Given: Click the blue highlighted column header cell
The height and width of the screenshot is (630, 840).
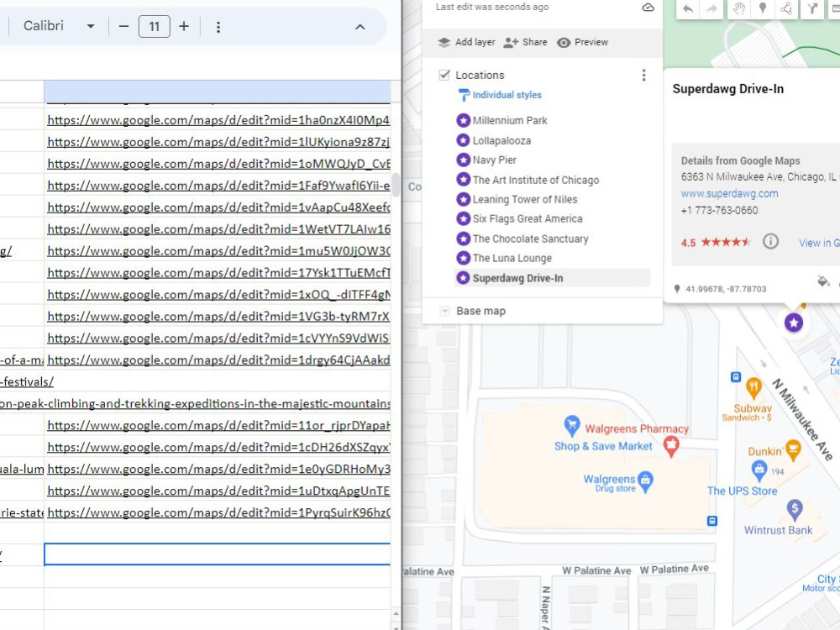Looking at the screenshot, I should coord(217,91).
